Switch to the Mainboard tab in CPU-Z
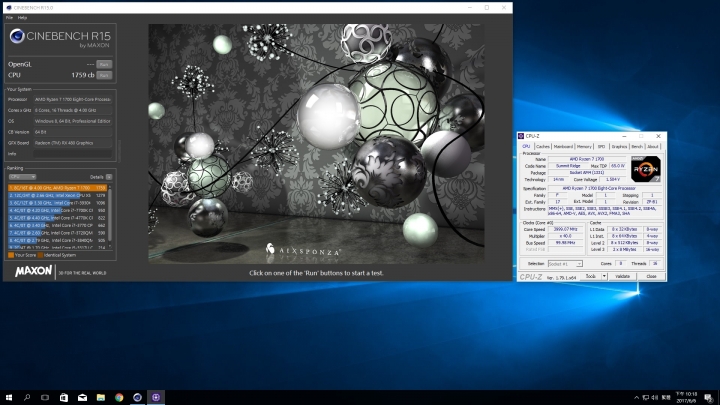720x405 pixels. tap(563, 146)
